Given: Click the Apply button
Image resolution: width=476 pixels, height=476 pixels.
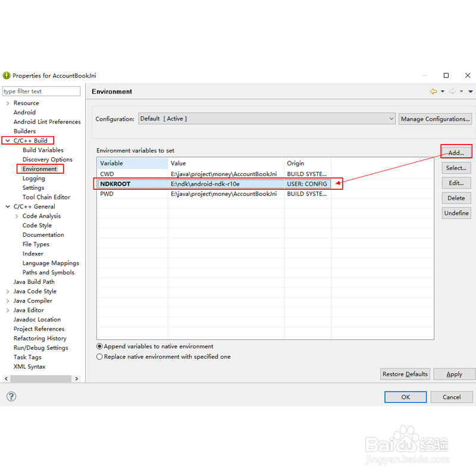Looking at the screenshot, I should pyautogui.click(x=454, y=374).
